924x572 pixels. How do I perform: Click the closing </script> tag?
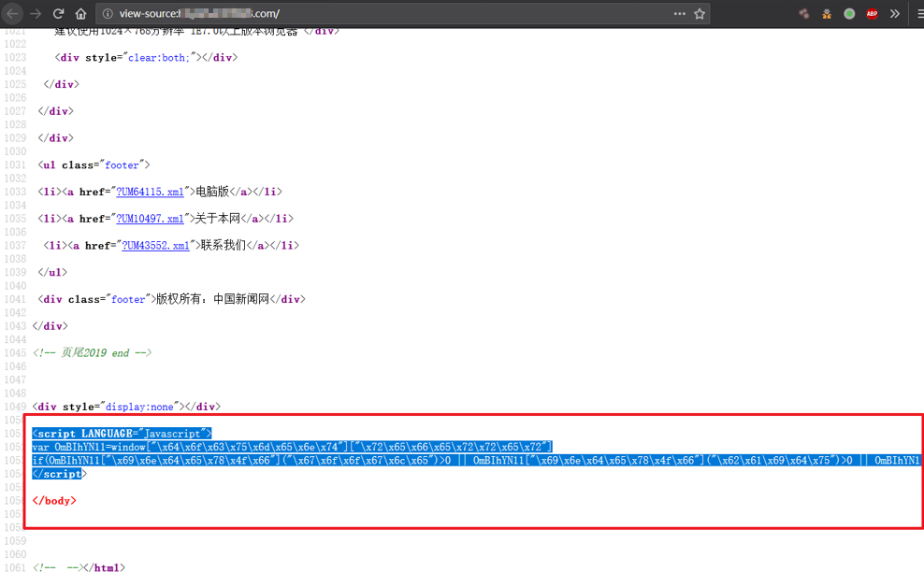[x=60, y=474]
